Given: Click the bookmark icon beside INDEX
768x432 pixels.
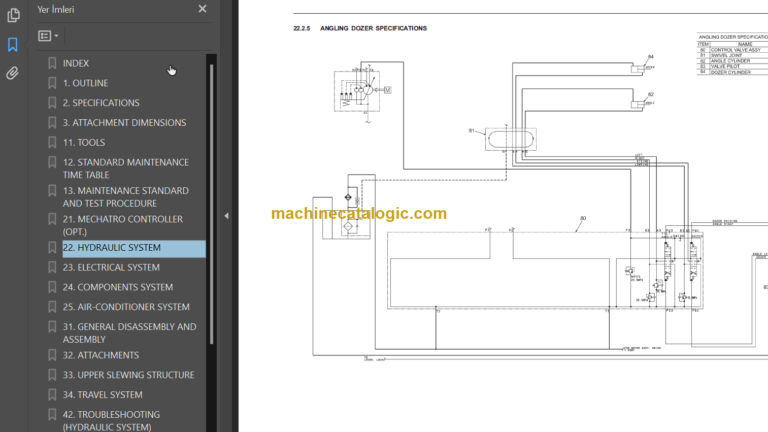Looking at the screenshot, I should tap(52, 63).
